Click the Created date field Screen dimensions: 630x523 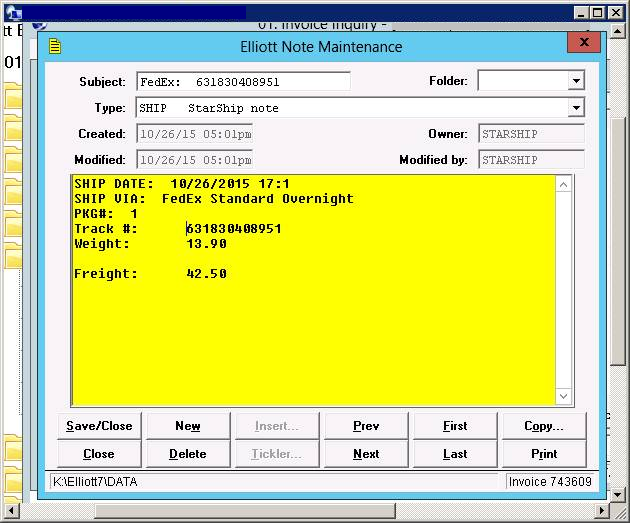[x=194, y=134]
